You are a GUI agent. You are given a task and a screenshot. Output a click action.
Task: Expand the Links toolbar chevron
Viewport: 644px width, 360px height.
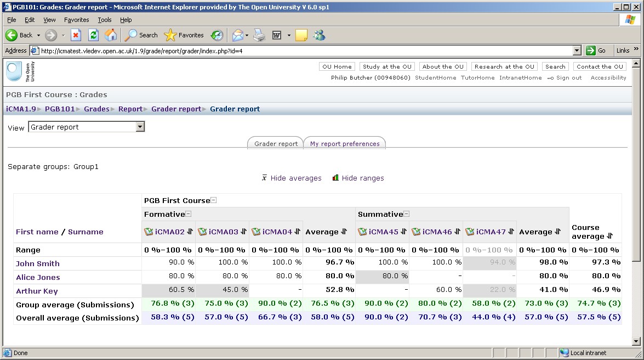pyautogui.click(x=636, y=49)
